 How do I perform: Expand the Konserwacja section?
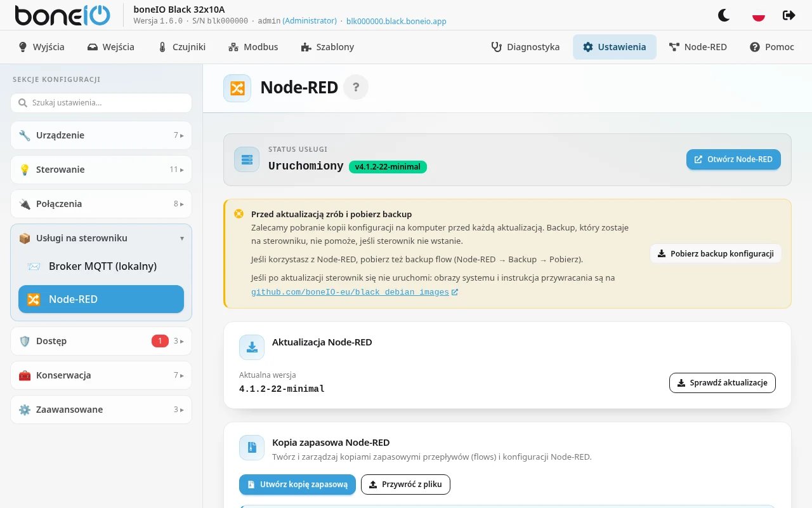[x=101, y=375]
